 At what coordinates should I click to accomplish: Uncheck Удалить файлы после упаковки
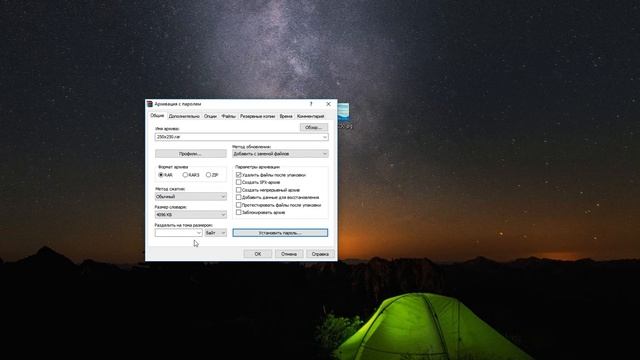point(239,175)
